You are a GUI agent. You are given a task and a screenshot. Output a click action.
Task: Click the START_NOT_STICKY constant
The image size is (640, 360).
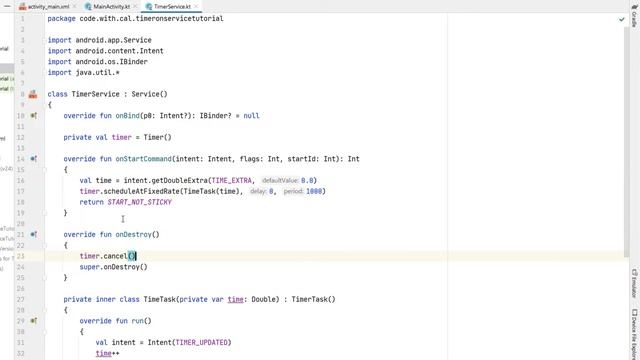[x=139, y=202]
